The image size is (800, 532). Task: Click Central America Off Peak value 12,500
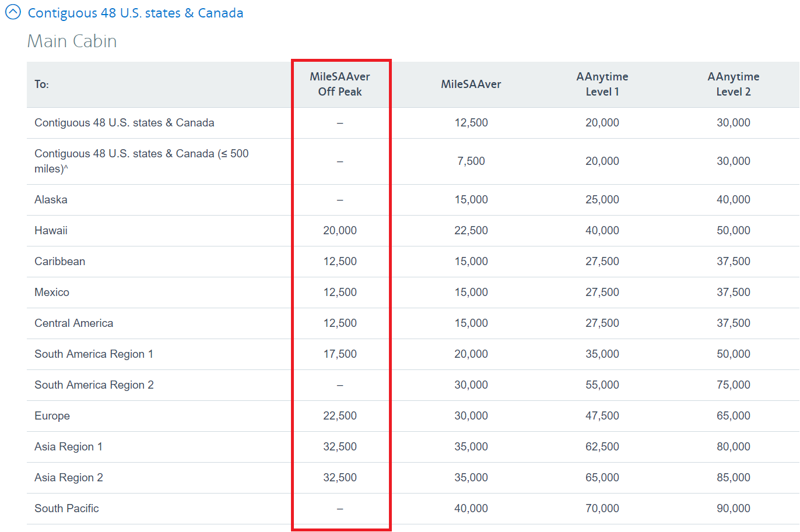pos(340,323)
